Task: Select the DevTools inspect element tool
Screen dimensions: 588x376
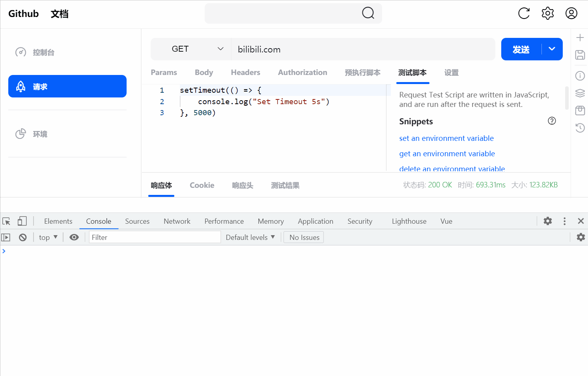Action: pos(6,221)
